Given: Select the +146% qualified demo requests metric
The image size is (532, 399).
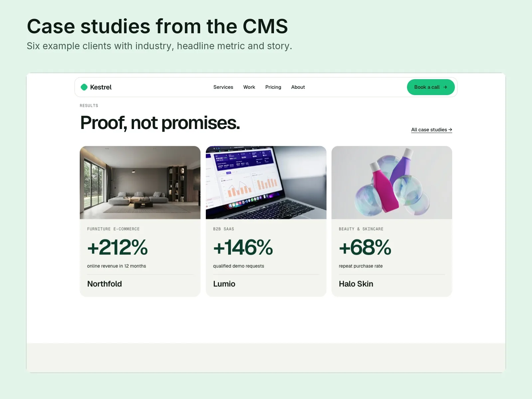Looking at the screenshot, I should click(243, 247).
